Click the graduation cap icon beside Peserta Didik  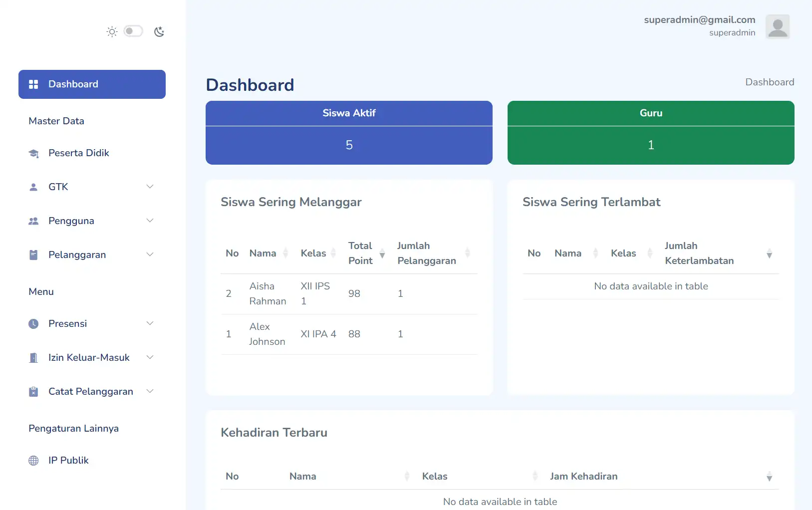click(x=33, y=153)
